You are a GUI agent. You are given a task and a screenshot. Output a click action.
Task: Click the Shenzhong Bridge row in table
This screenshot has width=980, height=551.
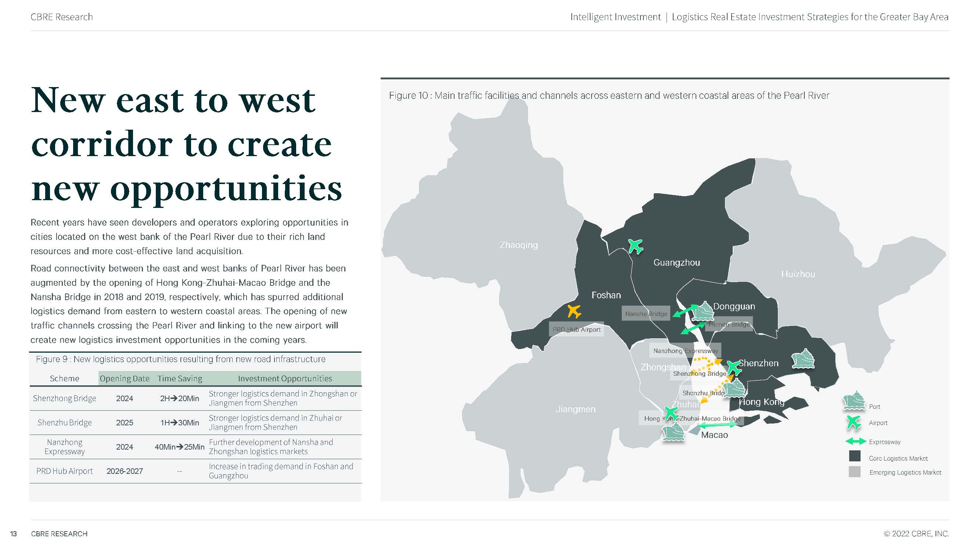point(64,398)
